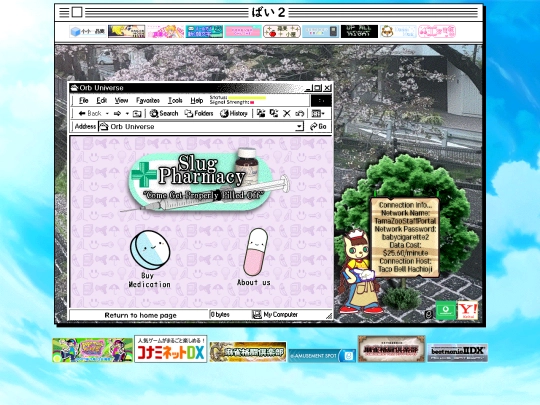Open the e-AMUSEMENT SPOT banner

(322, 355)
